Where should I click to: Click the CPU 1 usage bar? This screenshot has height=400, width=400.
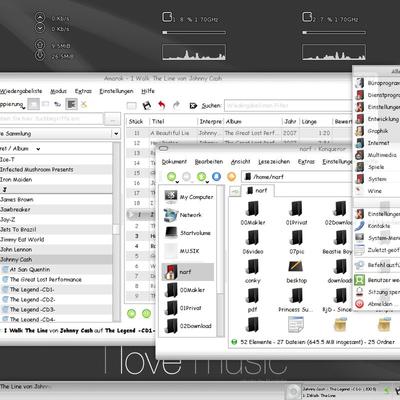pos(194,33)
